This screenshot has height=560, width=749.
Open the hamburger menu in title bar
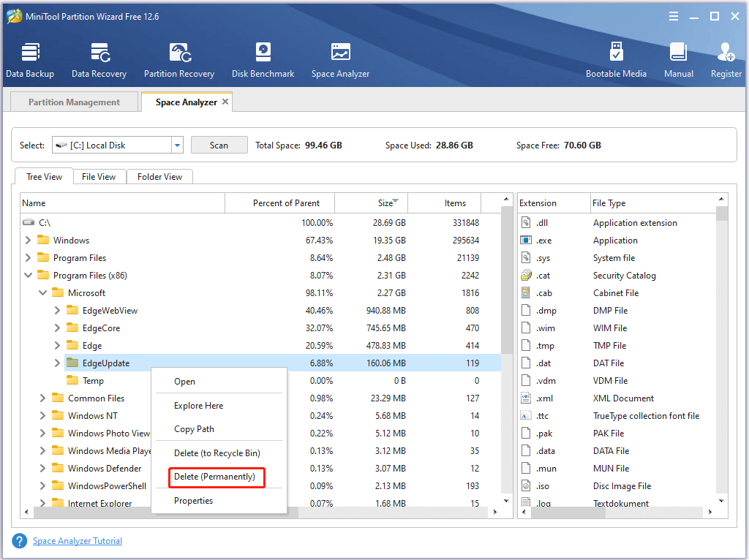(674, 16)
